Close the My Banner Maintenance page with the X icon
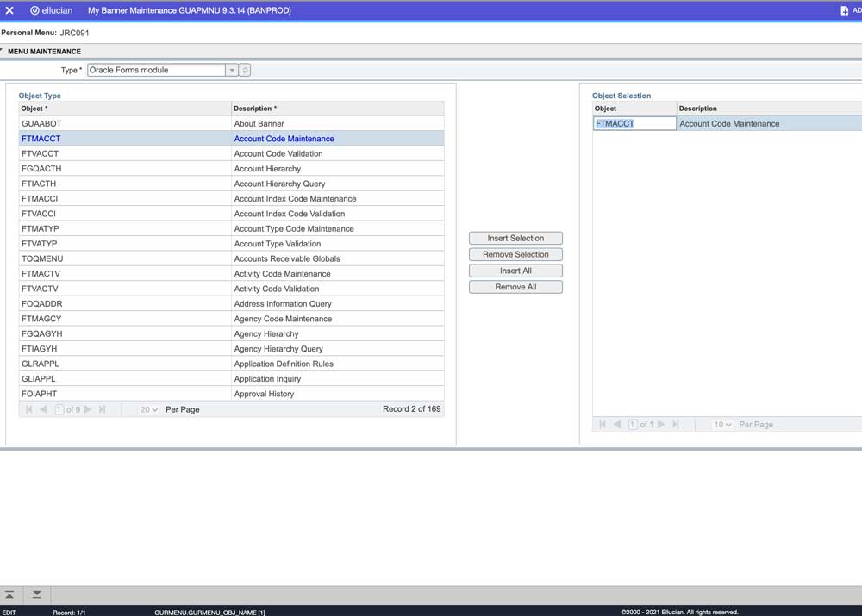The height and width of the screenshot is (616, 862). tap(9, 9)
